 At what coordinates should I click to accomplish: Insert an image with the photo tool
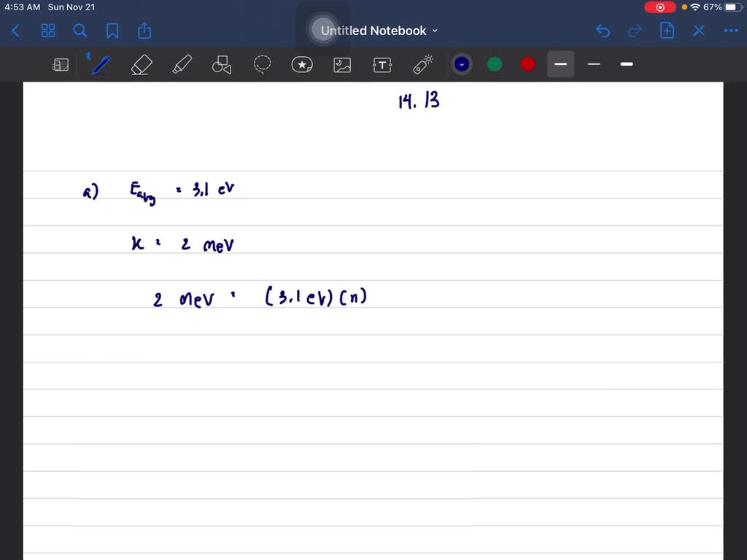coord(342,64)
